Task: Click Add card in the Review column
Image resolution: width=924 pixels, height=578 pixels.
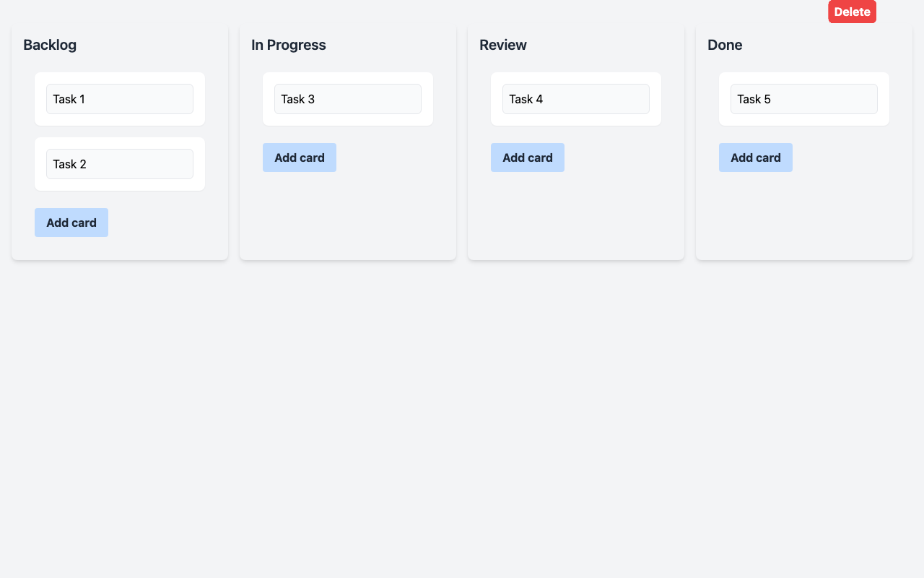Action: point(527,158)
